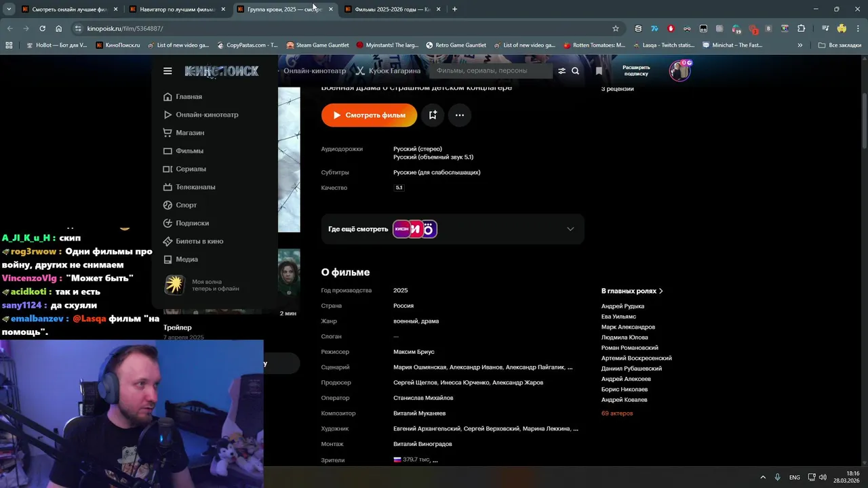The height and width of the screenshot is (488, 868).
Task: Open 'Кубок Гагарина' header link
Action: pos(388,71)
